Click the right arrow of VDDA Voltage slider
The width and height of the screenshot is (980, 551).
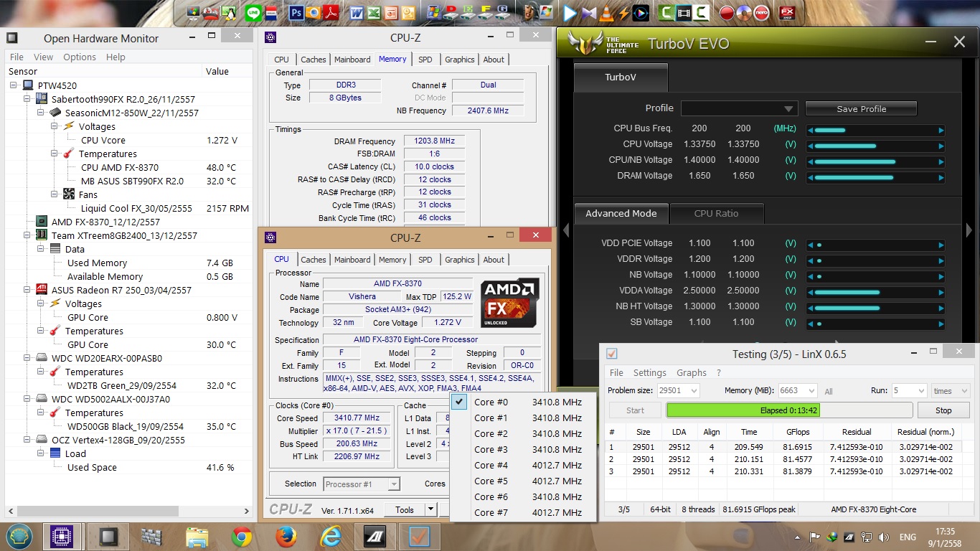[x=941, y=292]
